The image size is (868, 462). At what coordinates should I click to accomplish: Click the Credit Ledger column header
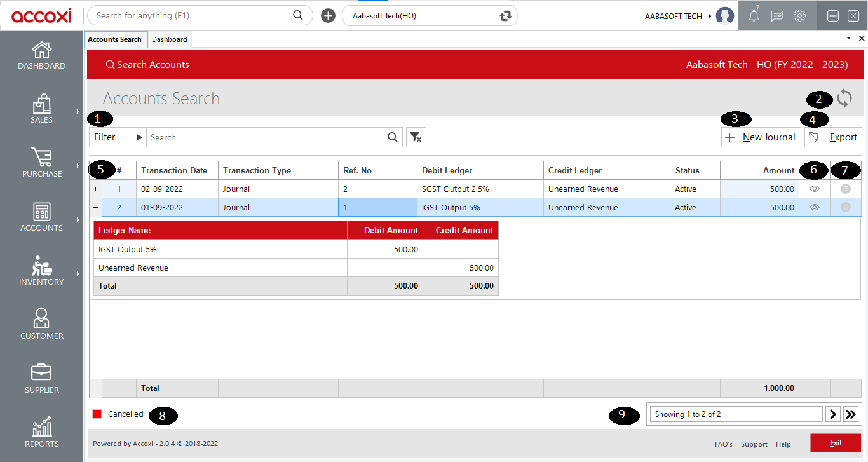tap(607, 170)
